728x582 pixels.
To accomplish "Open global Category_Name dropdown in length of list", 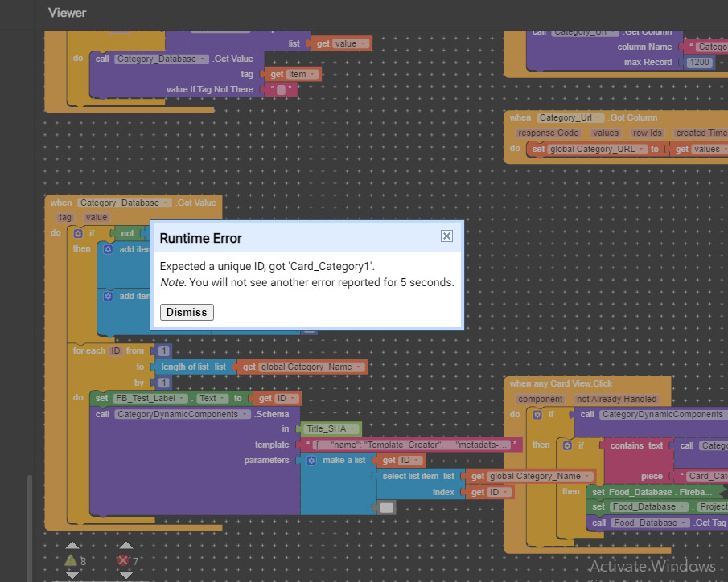I will click(x=358, y=367).
